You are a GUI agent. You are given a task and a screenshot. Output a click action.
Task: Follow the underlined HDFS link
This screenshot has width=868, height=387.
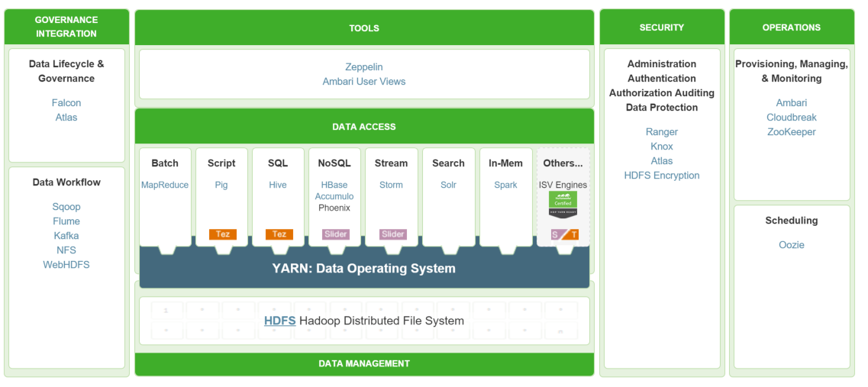[279, 321]
